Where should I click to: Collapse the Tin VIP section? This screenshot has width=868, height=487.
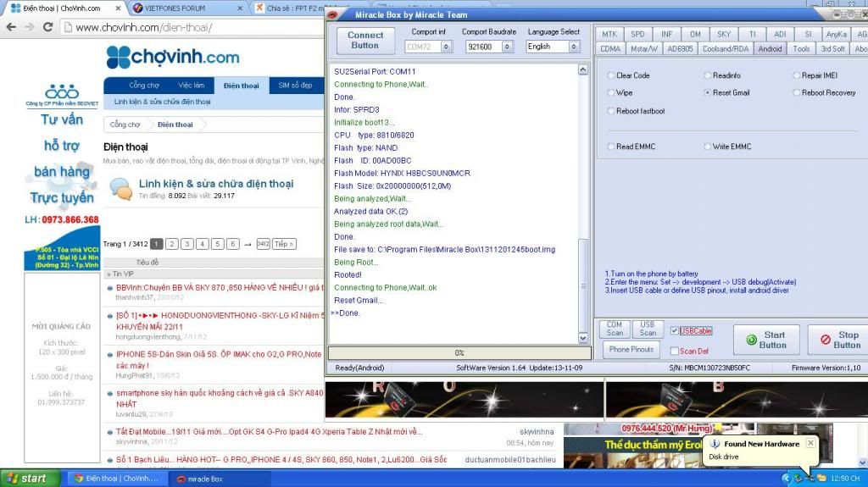(x=120, y=274)
